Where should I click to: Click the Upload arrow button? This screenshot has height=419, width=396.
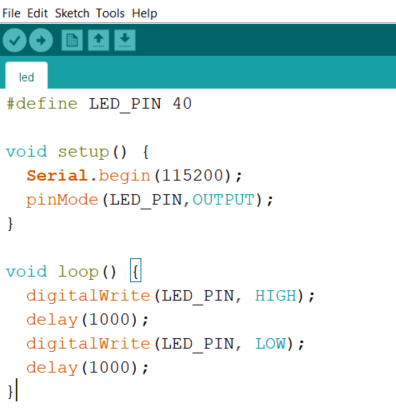[x=41, y=40]
